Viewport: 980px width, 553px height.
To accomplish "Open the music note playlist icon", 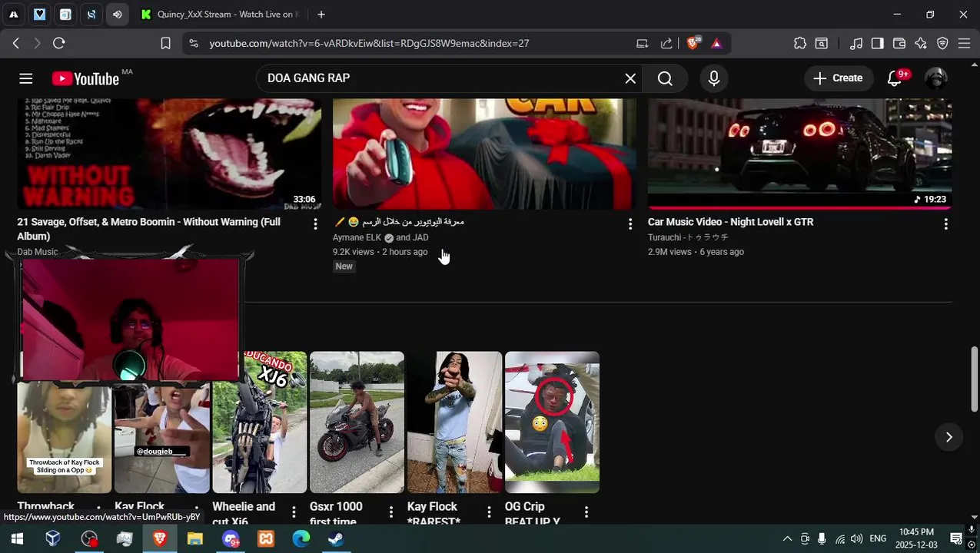I will coord(855,43).
